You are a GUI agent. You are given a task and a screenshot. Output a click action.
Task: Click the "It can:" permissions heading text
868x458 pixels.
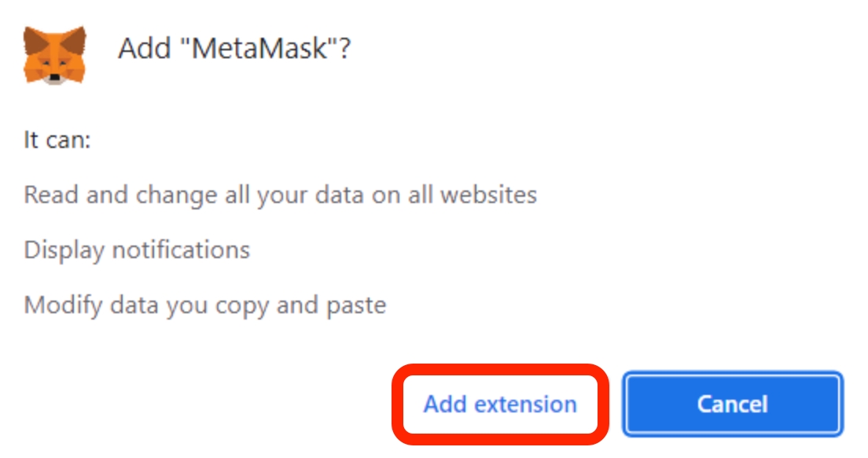click(x=57, y=141)
